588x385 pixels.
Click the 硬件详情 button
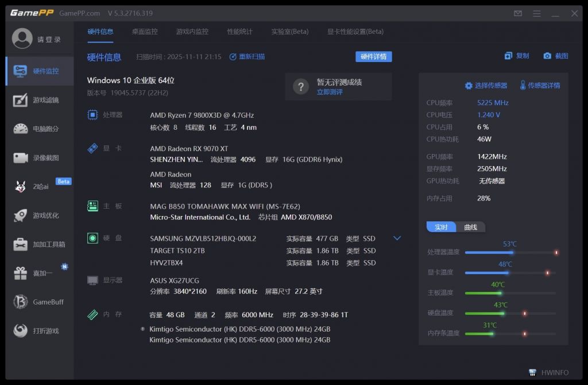click(374, 57)
